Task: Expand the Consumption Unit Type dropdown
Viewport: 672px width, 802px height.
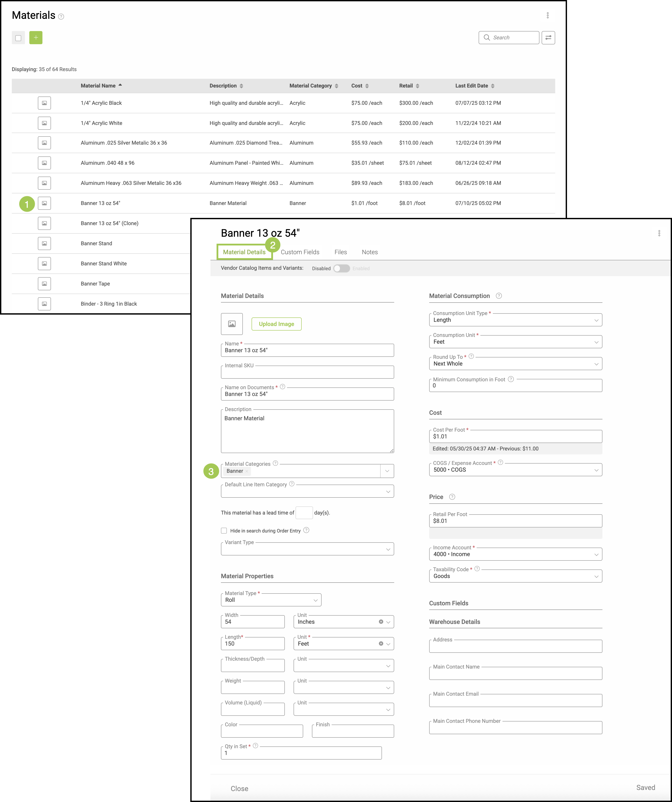Action: coord(515,320)
